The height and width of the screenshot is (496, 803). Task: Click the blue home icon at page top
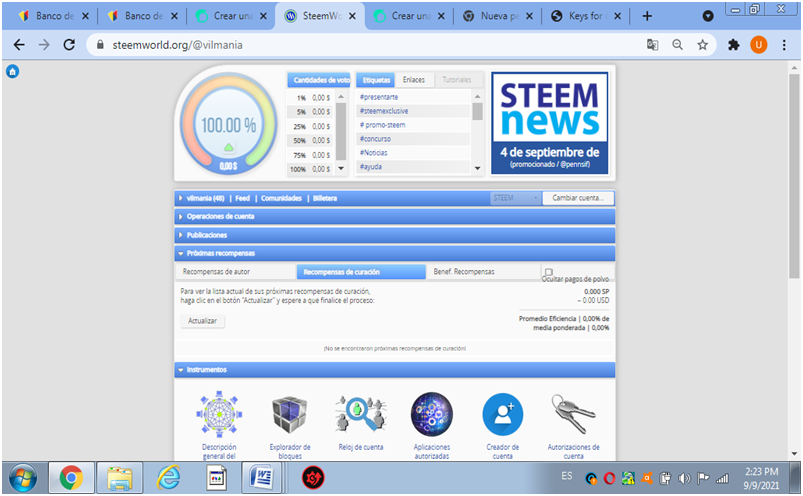coord(12,72)
